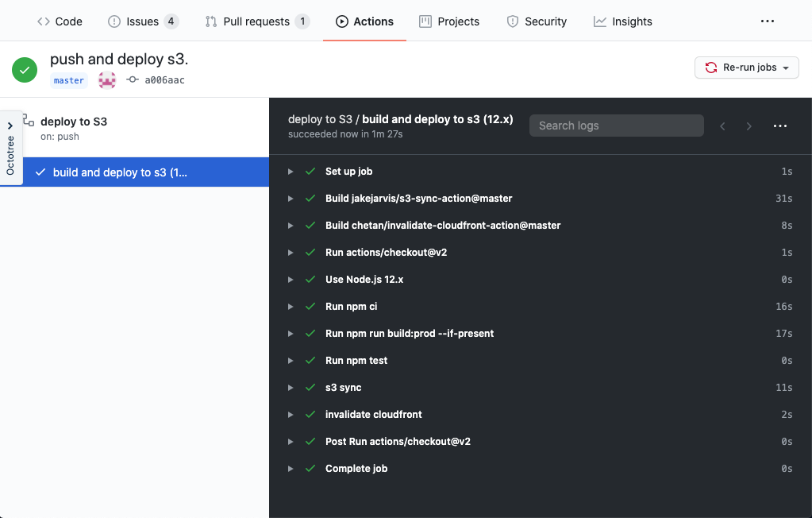Click checkmark icon beside Run npm ci

(x=310, y=307)
